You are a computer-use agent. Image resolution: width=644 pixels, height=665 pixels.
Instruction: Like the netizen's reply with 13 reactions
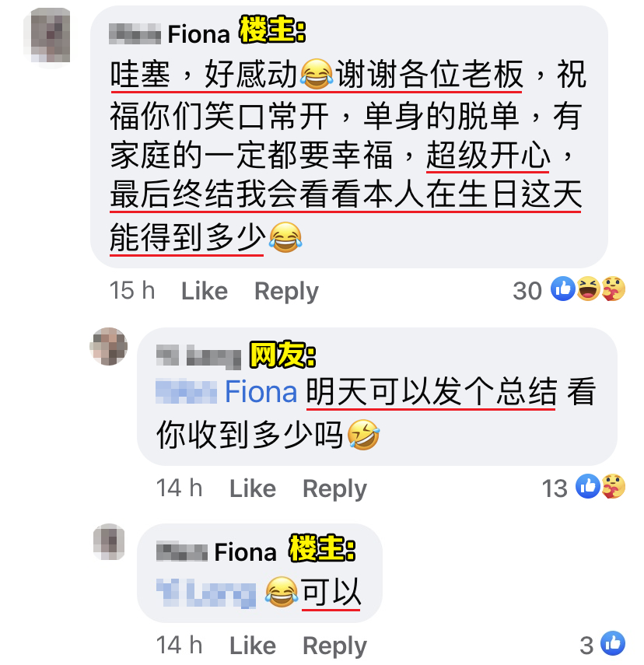click(253, 488)
